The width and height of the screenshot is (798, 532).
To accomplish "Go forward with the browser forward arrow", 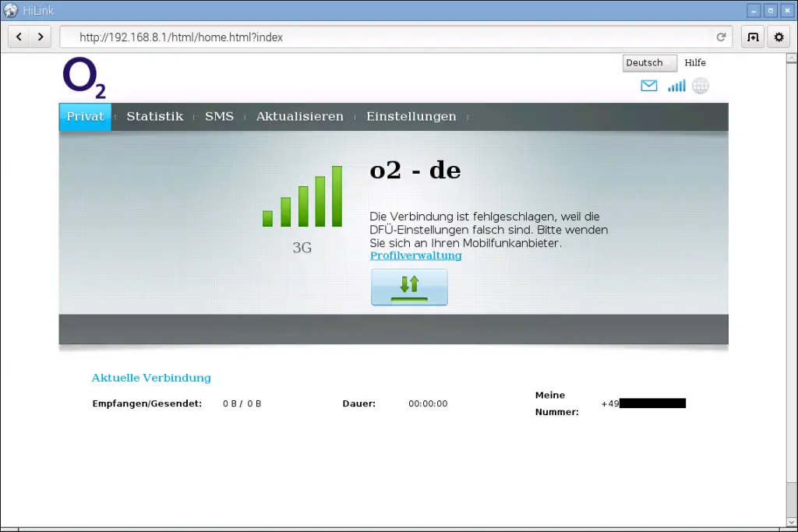I will pyautogui.click(x=41, y=37).
